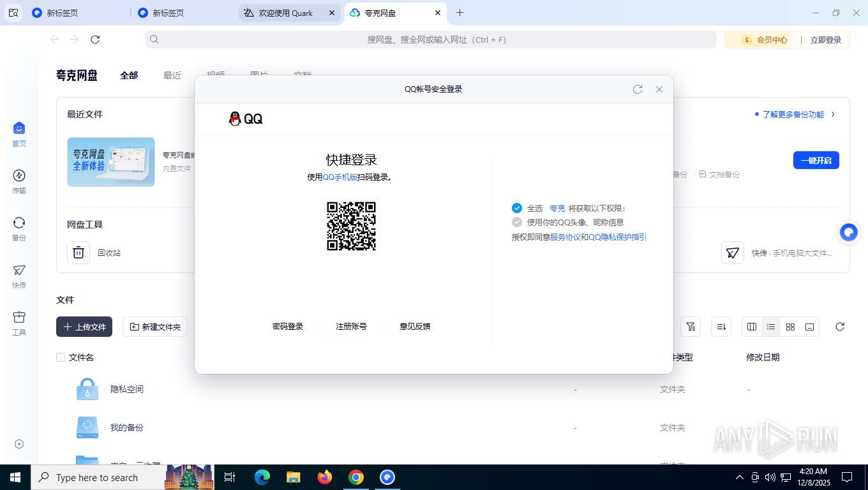Go back with the back arrow
The height and width of the screenshot is (490, 868).
click(55, 40)
